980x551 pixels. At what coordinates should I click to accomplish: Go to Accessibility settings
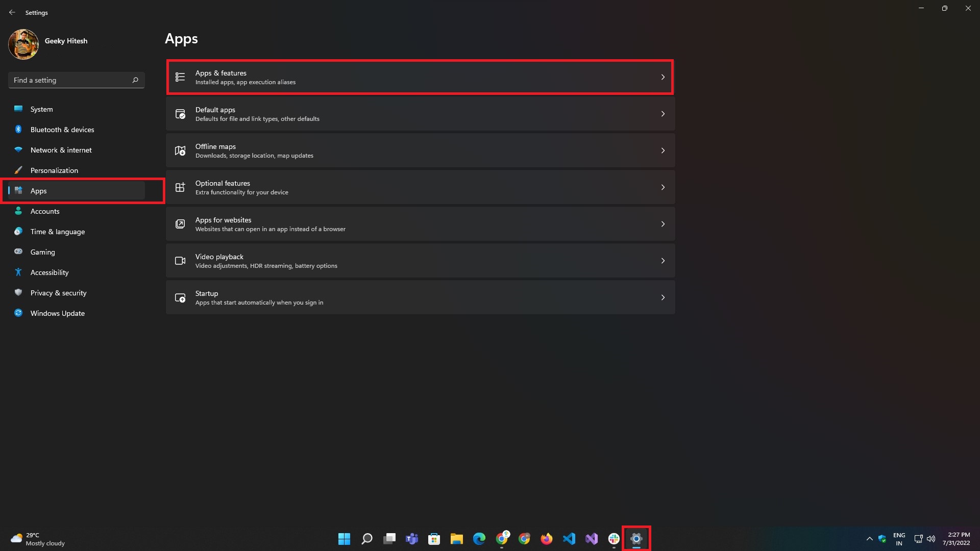(50, 272)
